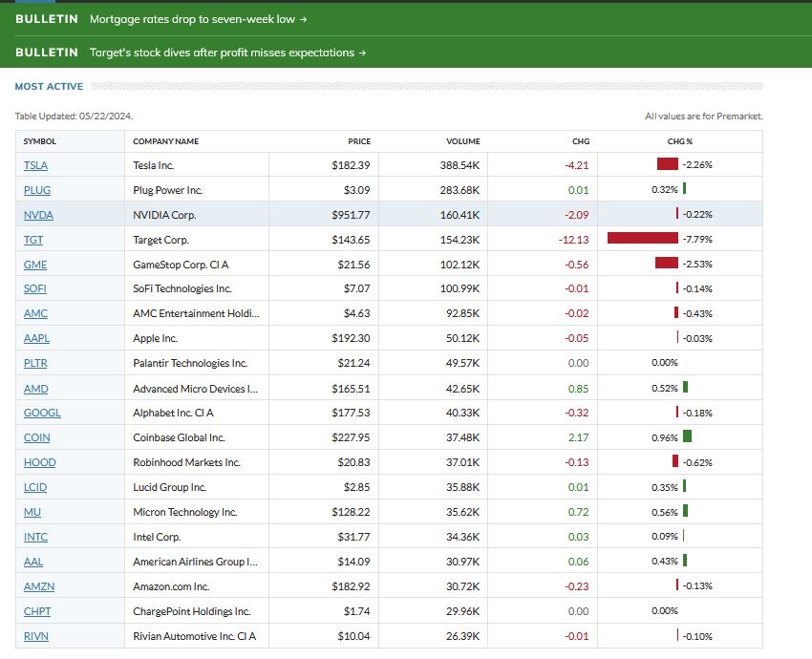The height and width of the screenshot is (659, 812).
Task: Click the CHG % column header
Action: pos(680,141)
